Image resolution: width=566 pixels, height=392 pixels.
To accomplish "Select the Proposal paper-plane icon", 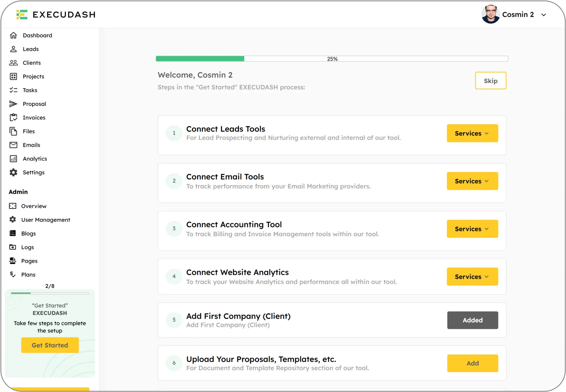I will pos(13,104).
